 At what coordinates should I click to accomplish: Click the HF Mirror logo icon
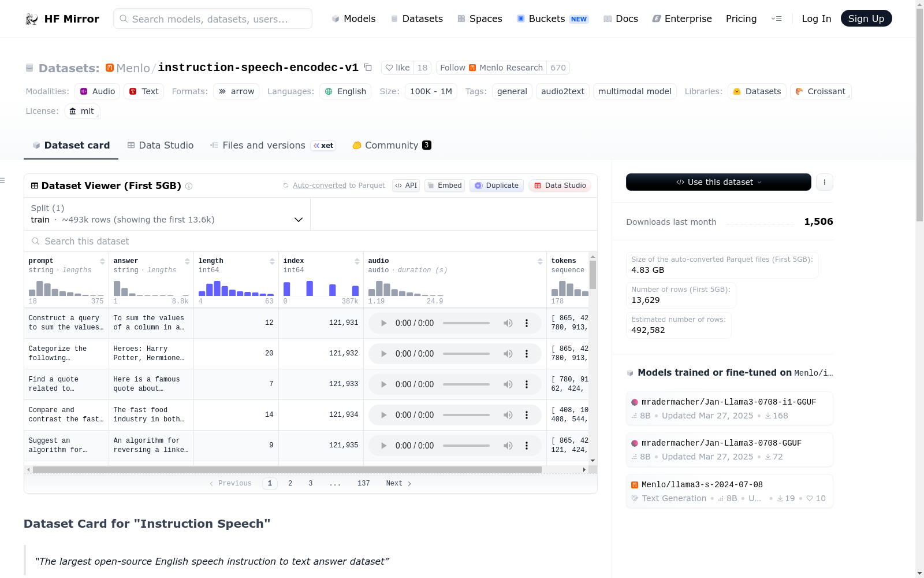[x=32, y=19]
